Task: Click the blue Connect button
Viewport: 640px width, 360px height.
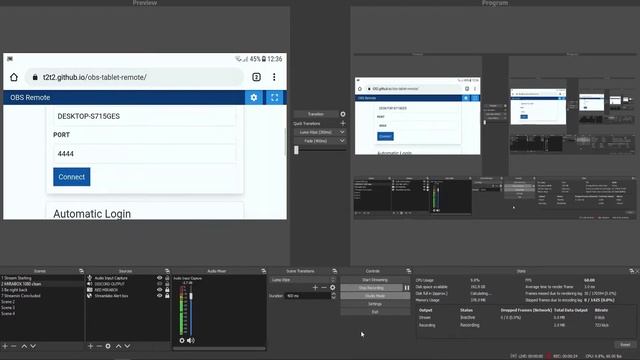Action: tap(71, 177)
